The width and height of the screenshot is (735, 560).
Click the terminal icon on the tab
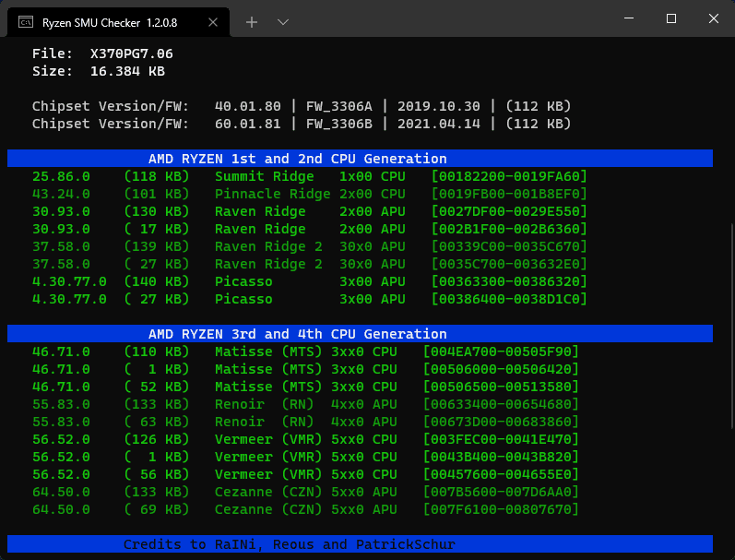(x=26, y=22)
